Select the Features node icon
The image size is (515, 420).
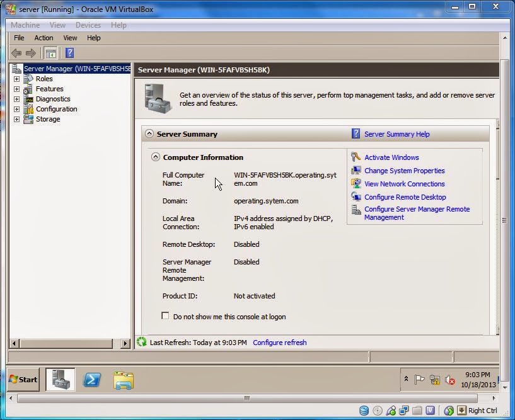[28, 89]
